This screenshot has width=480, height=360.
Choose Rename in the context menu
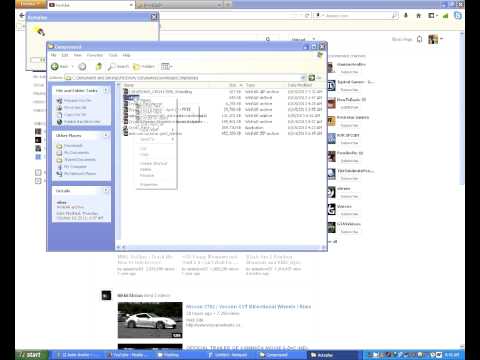[147, 175]
